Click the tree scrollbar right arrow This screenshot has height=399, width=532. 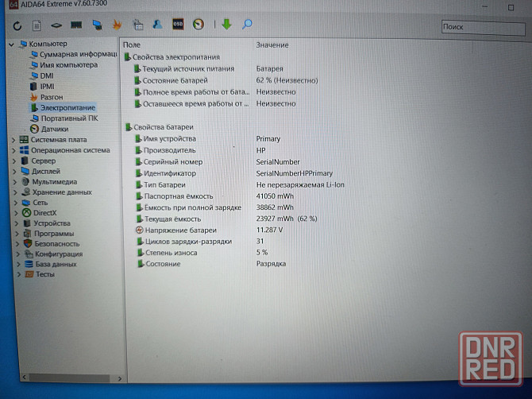point(120,378)
